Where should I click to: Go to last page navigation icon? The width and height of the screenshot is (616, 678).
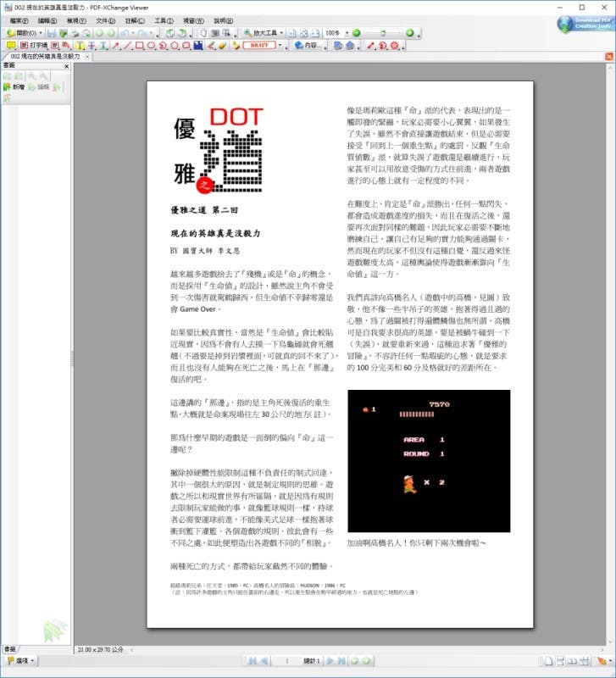[x=341, y=661]
